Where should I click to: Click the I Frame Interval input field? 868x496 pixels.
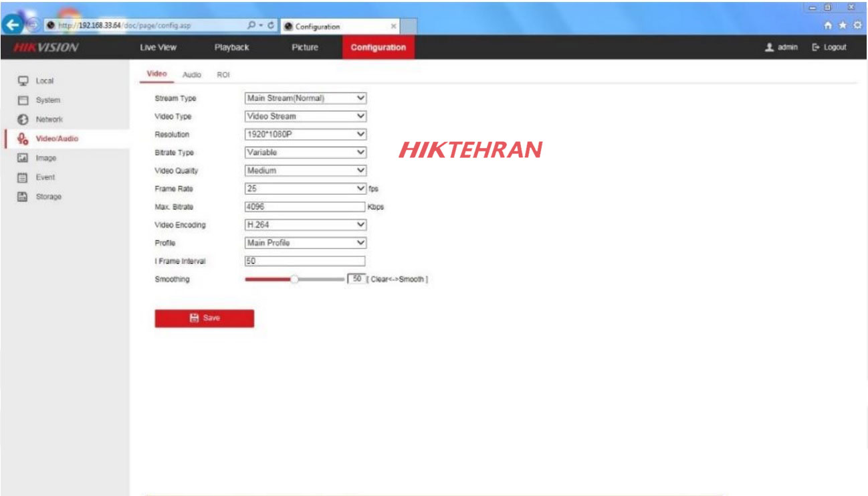coord(305,261)
